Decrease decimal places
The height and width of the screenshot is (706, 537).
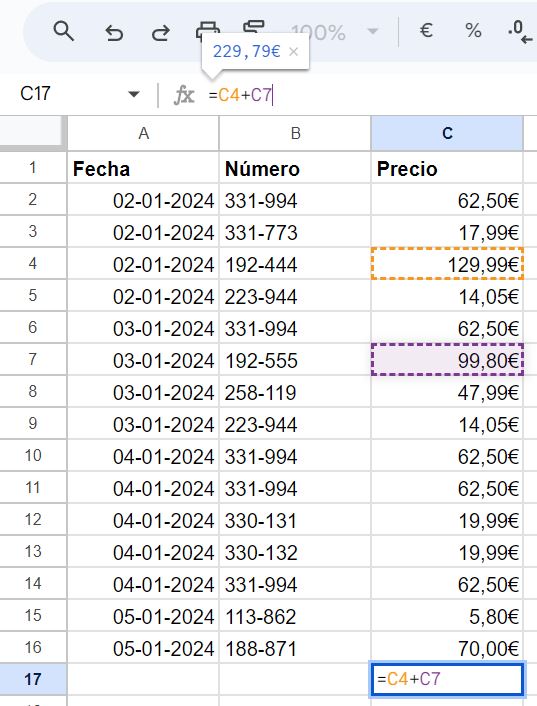point(520,32)
